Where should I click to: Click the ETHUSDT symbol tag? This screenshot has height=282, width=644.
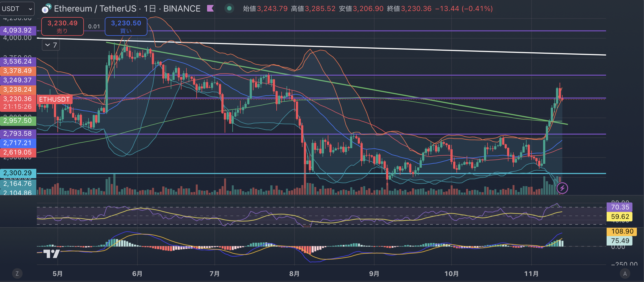click(x=54, y=99)
